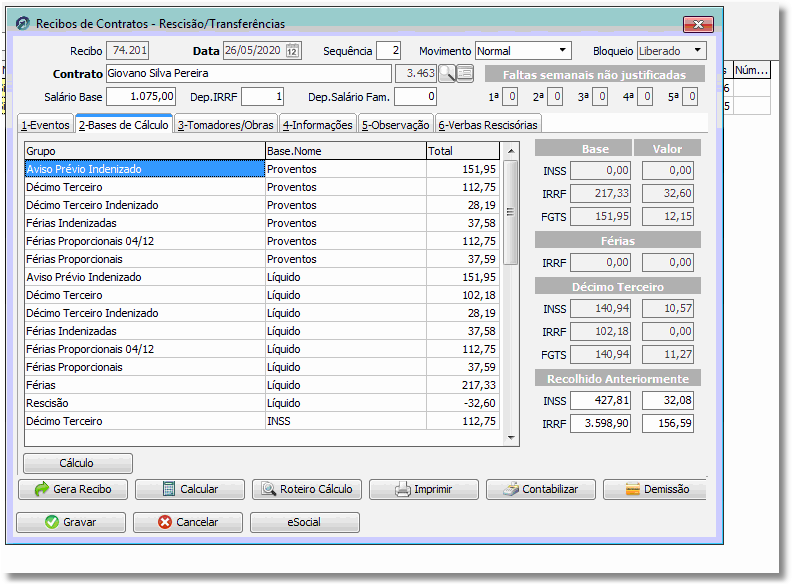This screenshot has width=793, height=587.
Task: Click the magnifier search icon beside Contrato
Action: point(447,74)
